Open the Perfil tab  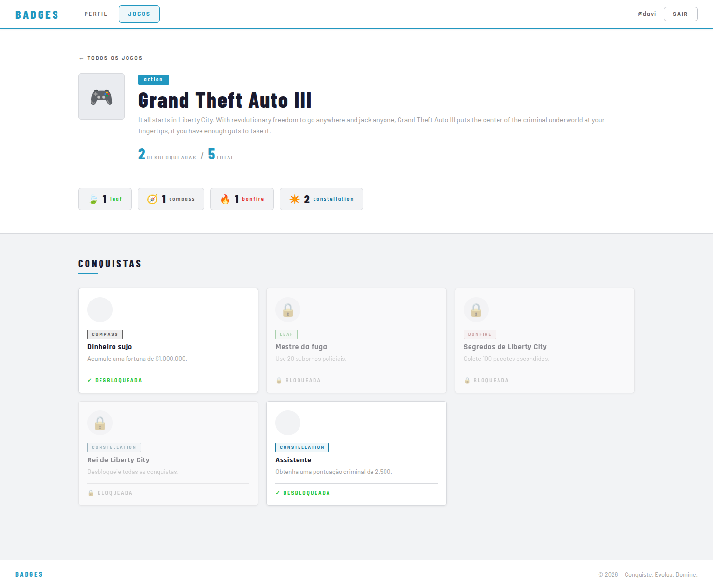coord(96,14)
